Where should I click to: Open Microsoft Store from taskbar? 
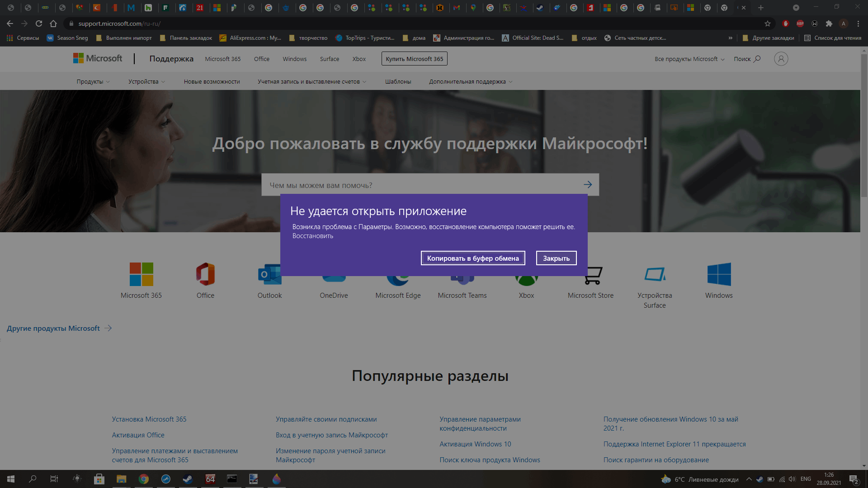click(x=99, y=479)
